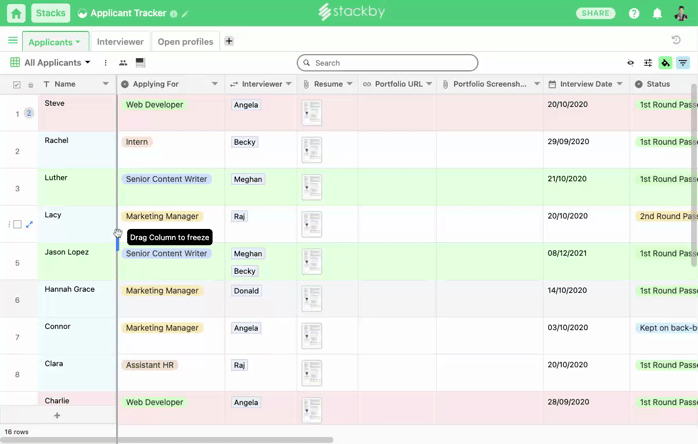Viewport: 698px width, 444px height.
Task: Open notifications bell icon
Action: point(657,13)
